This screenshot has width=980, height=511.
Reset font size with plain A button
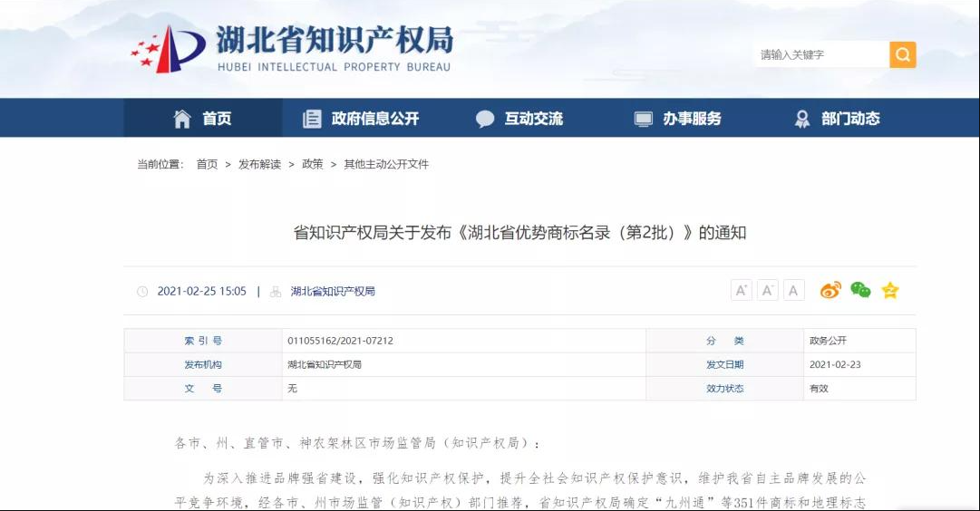(794, 291)
